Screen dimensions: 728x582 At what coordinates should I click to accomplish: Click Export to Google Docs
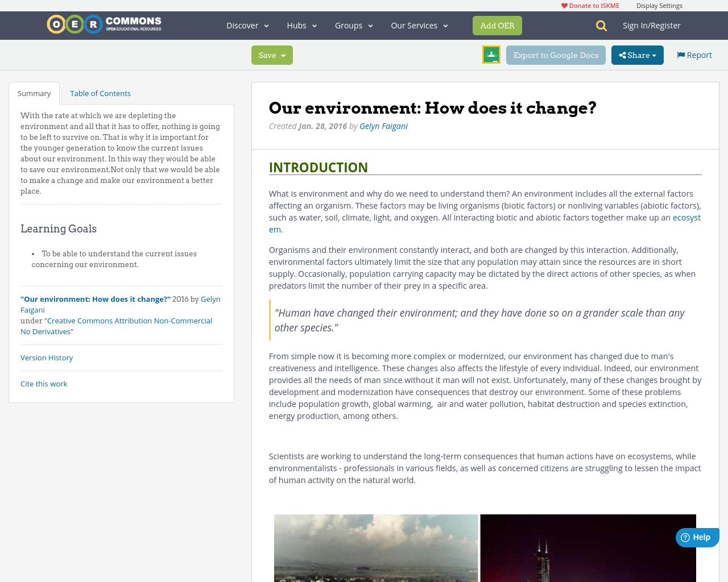coord(555,55)
